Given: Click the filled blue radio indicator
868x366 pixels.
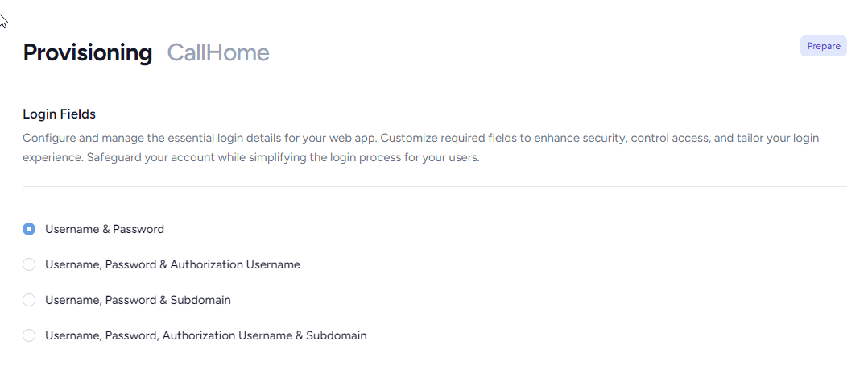Looking at the screenshot, I should pos(29,229).
